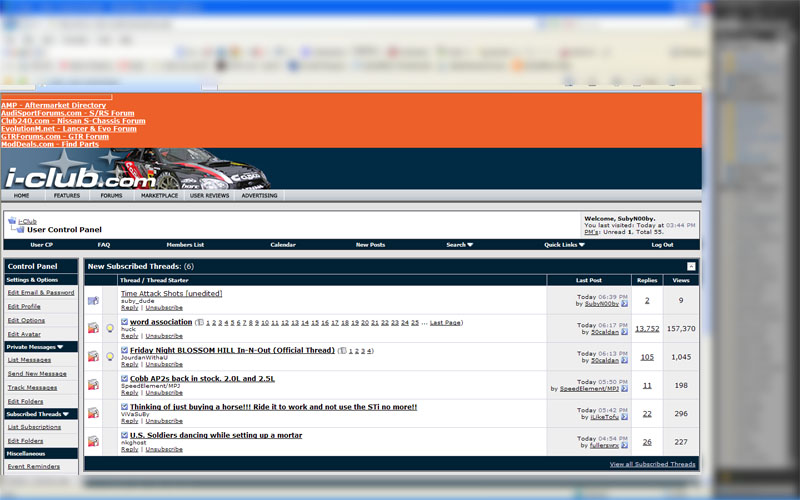
Task: Click go-to-last-post arrow for Time Attack Shots
Action: click(x=625, y=304)
